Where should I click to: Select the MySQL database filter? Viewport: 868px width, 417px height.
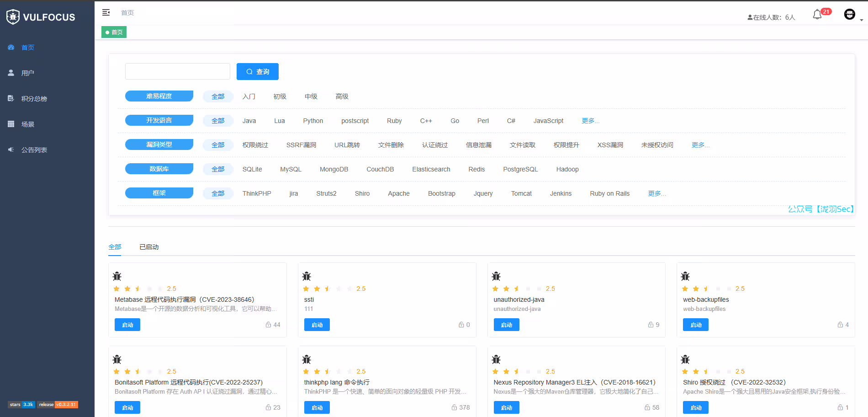pyautogui.click(x=291, y=169)
